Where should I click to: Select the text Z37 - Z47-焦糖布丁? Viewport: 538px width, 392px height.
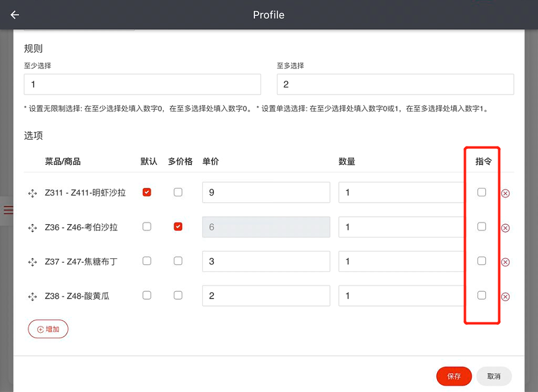coord(81,262)
